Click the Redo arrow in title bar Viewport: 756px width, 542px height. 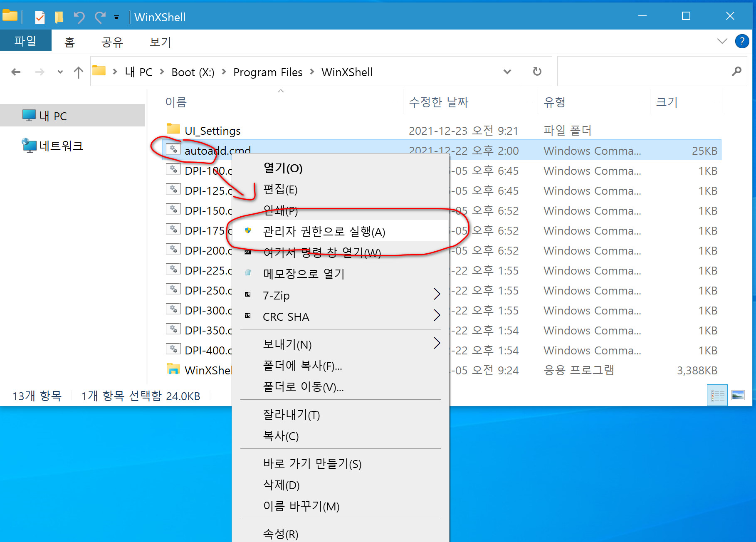(x=100, y=17)
